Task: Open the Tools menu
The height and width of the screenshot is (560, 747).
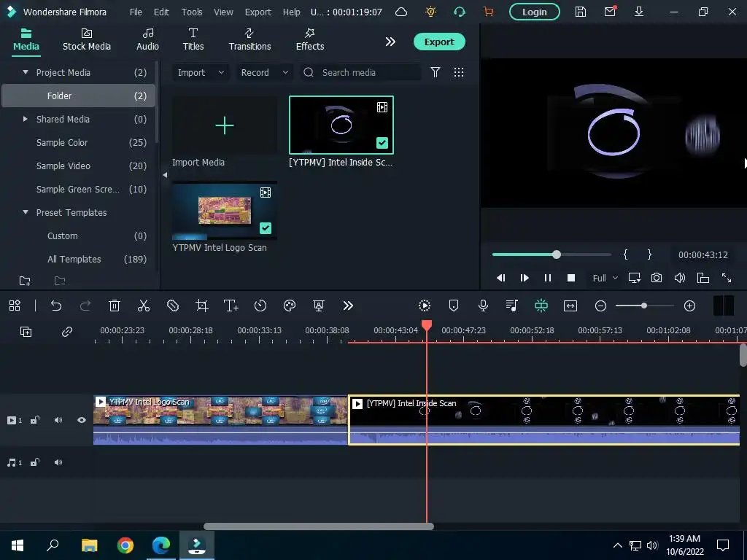Action: tap(192, 12)
